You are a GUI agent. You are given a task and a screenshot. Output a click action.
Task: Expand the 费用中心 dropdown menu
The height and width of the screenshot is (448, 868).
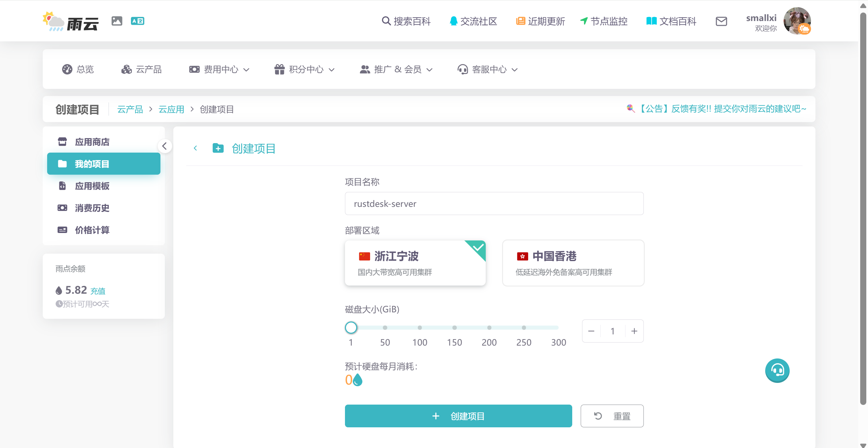219,70
